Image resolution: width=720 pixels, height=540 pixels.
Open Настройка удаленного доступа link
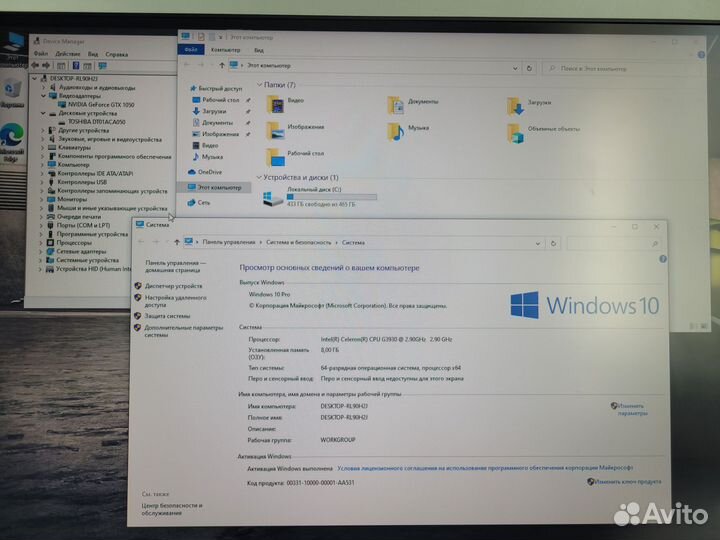(x=175, y=301)
